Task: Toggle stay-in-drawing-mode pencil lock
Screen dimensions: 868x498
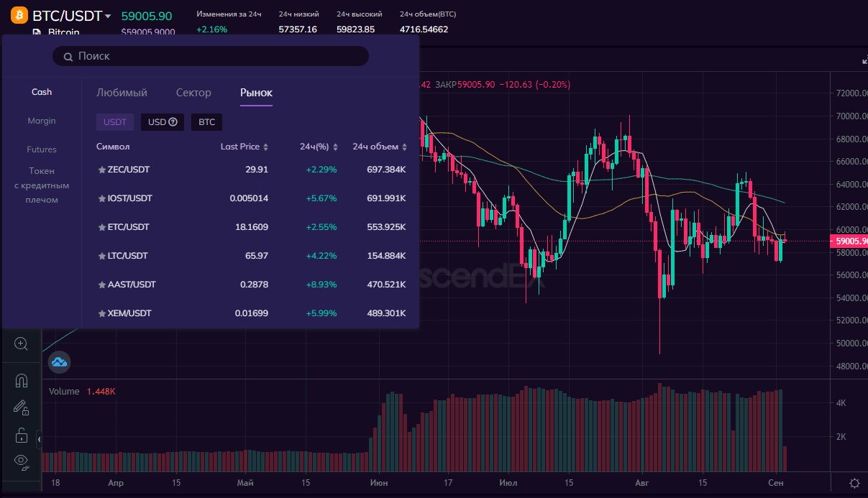Action: (x=21, y=407)
